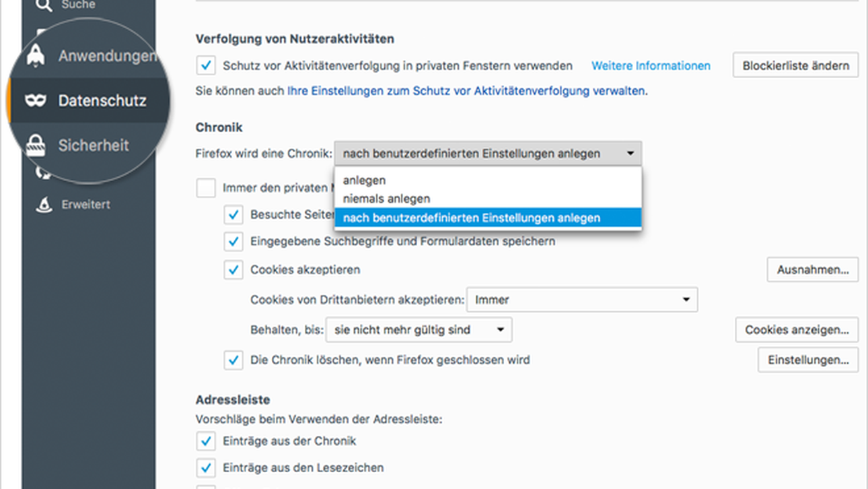Toggle Eingegebene Suchbegriffe und Formulardaten speichern
Viewport: 868px width, 489px height.
tap(233, 240)
